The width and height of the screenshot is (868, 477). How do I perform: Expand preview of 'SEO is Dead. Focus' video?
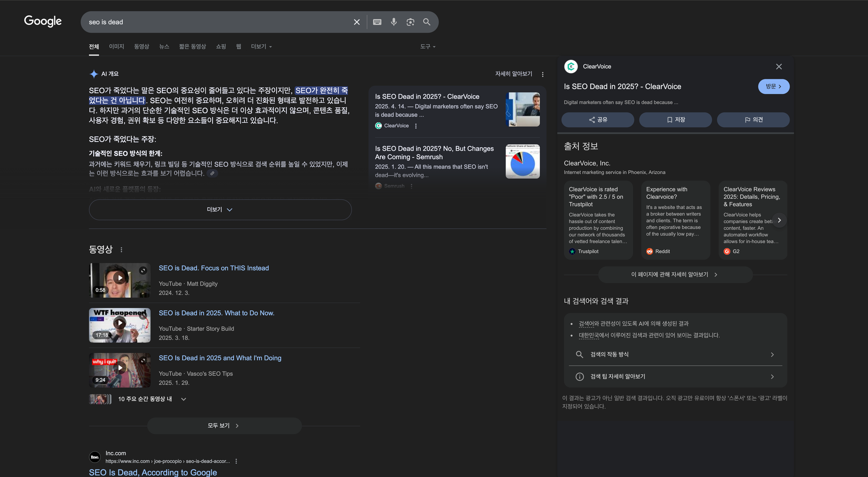143,271
